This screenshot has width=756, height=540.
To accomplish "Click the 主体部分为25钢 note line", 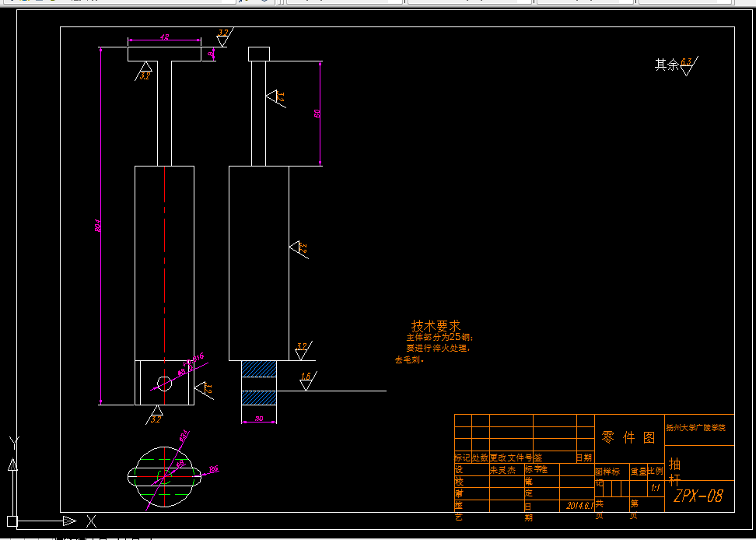I will pyautogui.click(x=440, y=337).
